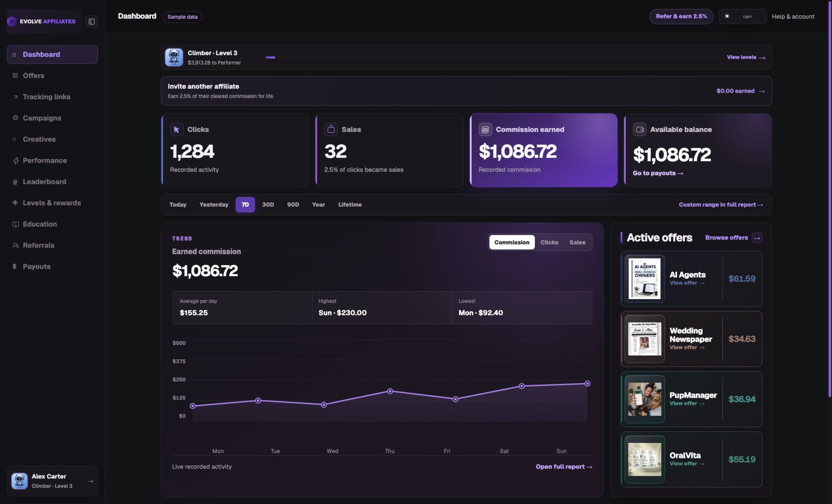This screenshot has width=832, height=504.
Task: Click the level progress bar
Action: coord(493,57)
